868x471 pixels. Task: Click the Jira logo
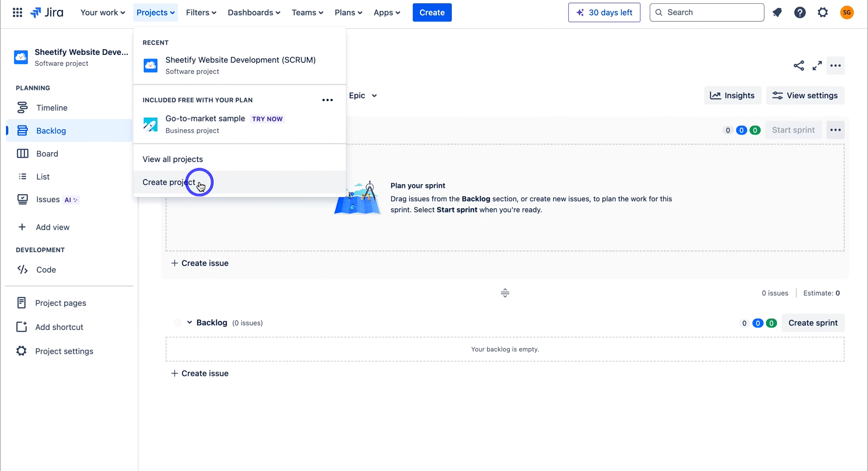click(x=46, y=13)
